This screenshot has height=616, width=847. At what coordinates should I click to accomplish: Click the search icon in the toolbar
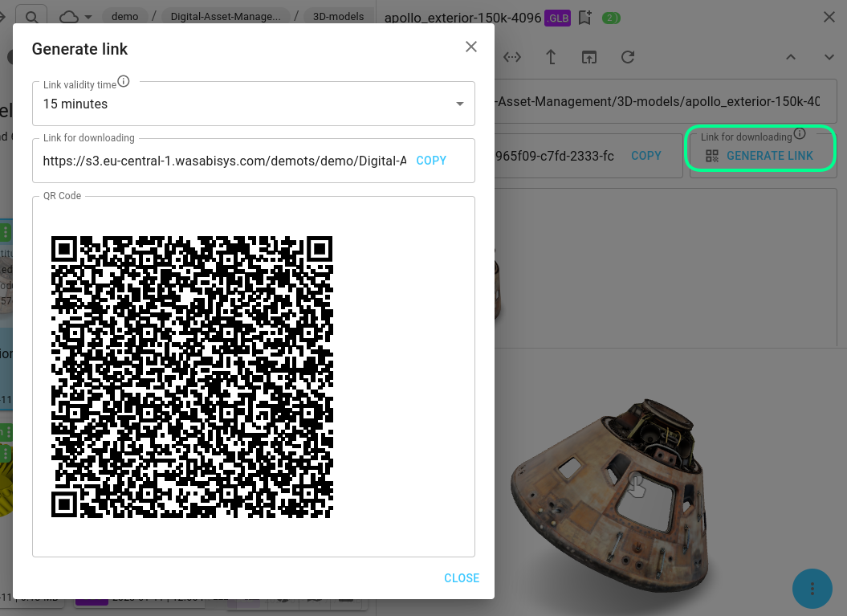point(32,16)
